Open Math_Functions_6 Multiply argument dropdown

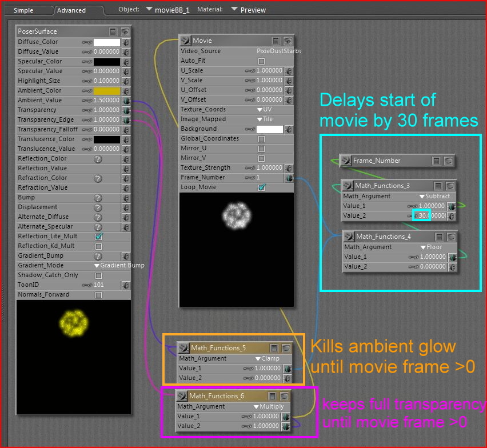coord(269,406)
